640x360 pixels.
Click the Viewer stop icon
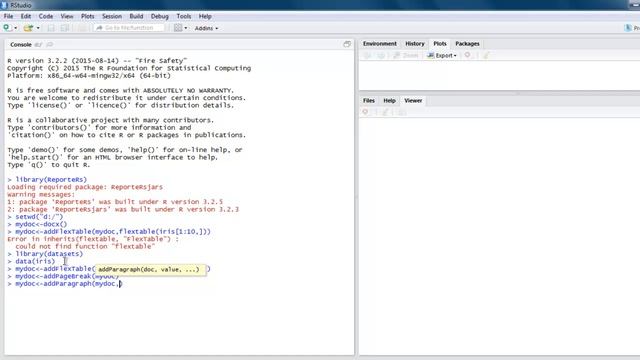pyautogui.click(x=365, y=112)
